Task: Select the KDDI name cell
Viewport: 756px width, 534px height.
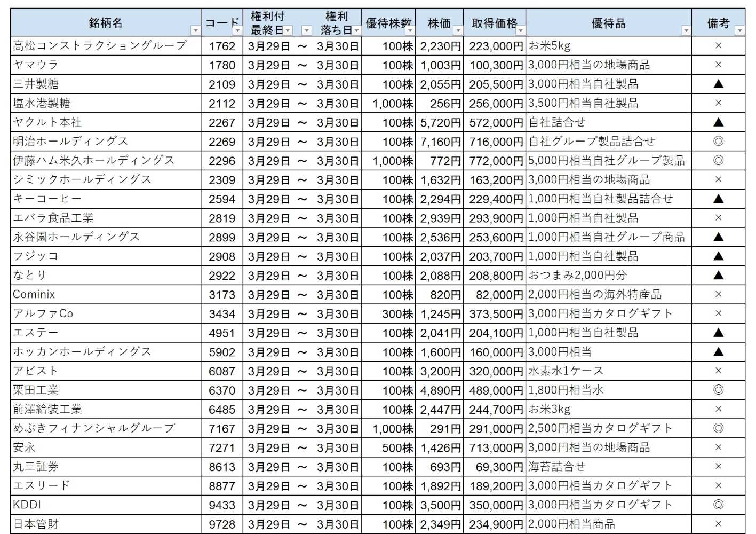Action: (x=106, y=505)
